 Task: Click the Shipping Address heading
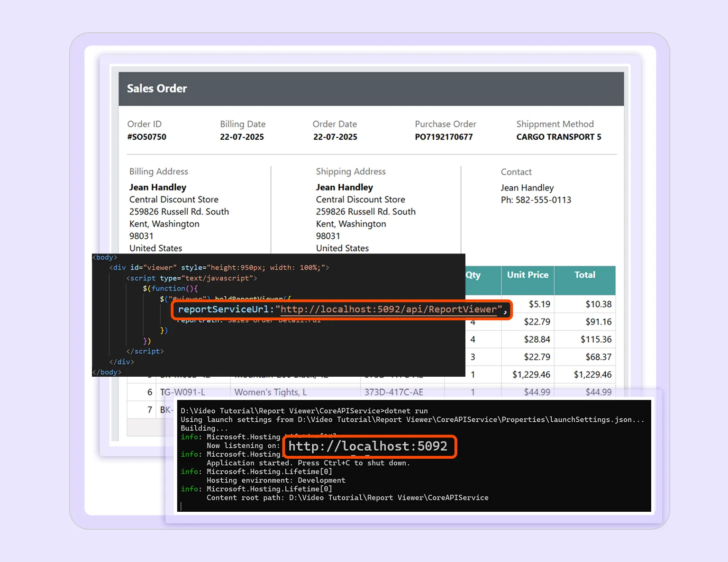point(351,172)
